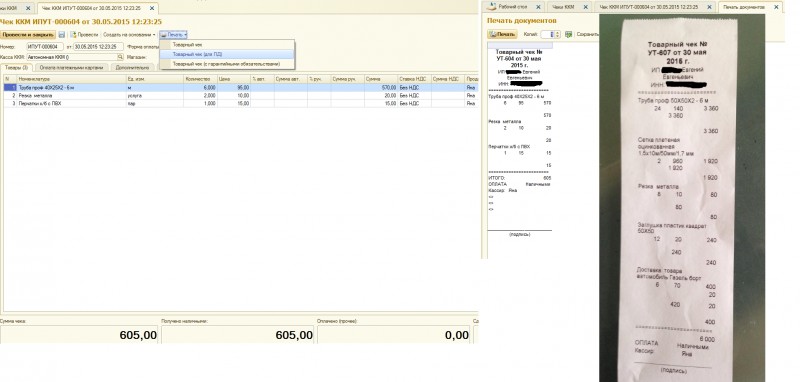The height and width of the screenshot is (382, 800).
Task: Click the Получено наличными 605,00 field
Action: tap(237, 335)
